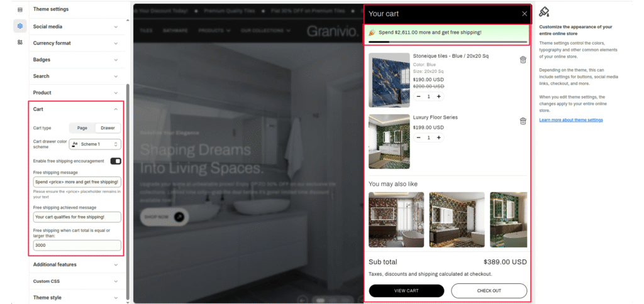Open the app embeds icon in sidebar

click(20, 42)
